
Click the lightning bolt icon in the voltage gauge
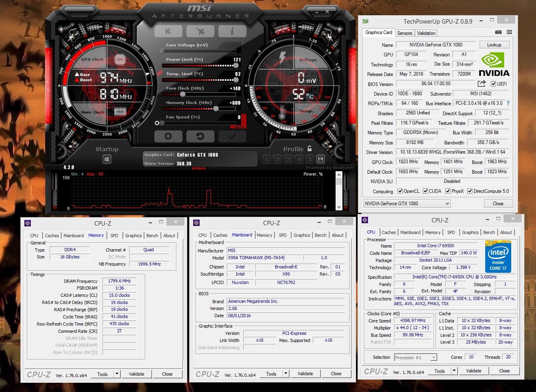[282, 58]
